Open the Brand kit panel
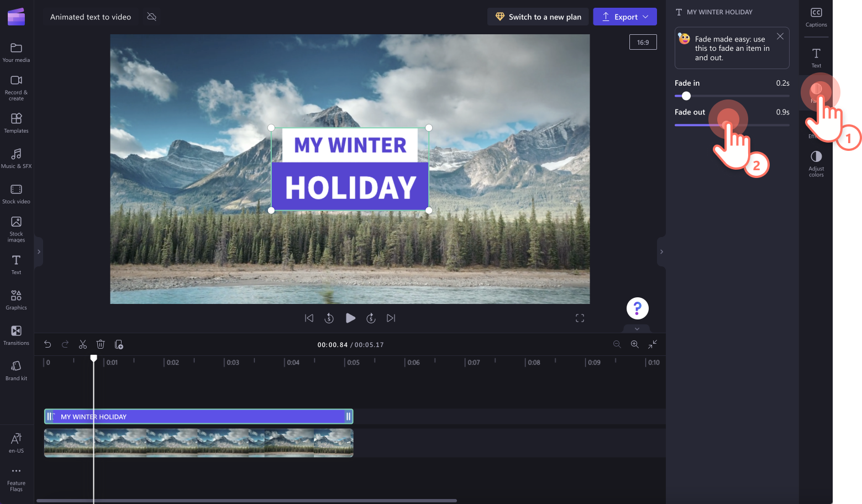 tap(16, 369)
